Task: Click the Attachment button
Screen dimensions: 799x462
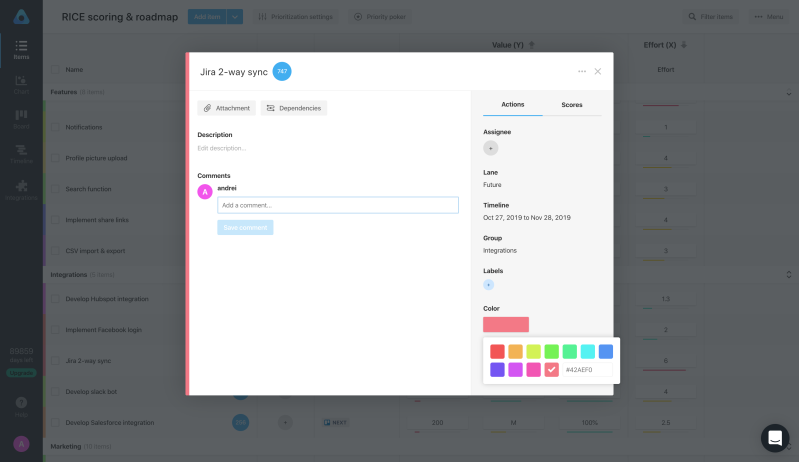Action: 227,108
